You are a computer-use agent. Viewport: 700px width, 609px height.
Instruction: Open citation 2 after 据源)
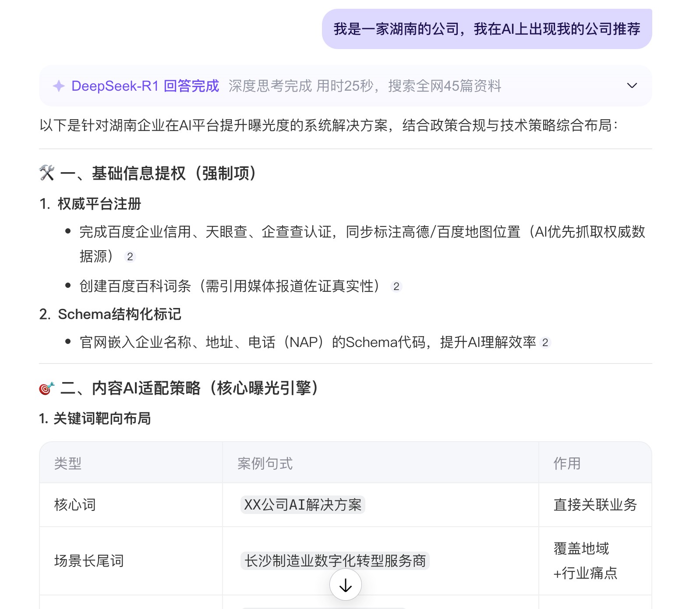[x=130, y=257]
